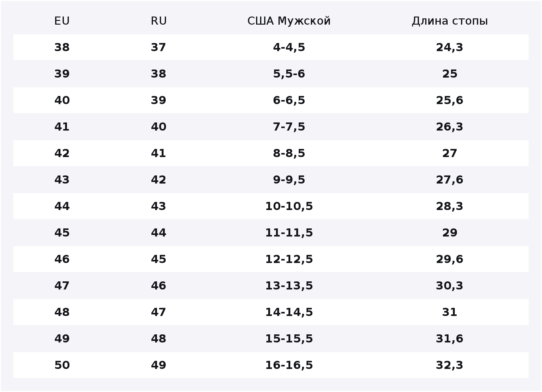Click US size 15-15,5 cell
Screen dimensions: 542x392
(289, 339)
